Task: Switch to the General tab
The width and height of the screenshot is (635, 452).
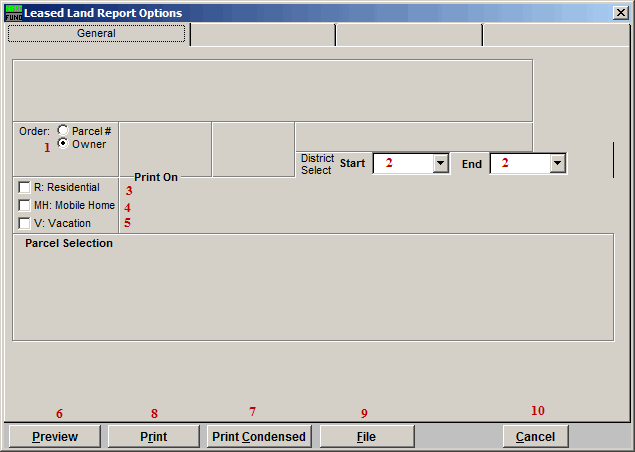Action: (97, 34)
